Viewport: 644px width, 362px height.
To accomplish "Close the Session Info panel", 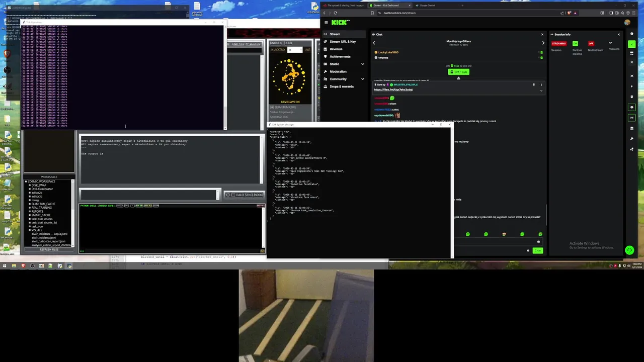I will click(x=618, y=34).
